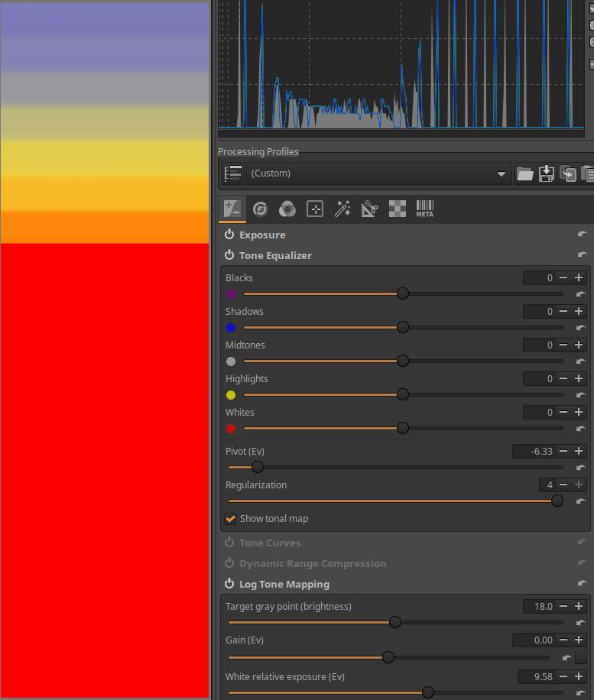The image size is (594, 700).
Task: Disable the Tone Equalizer power toggle
Action: coord(229,255)
